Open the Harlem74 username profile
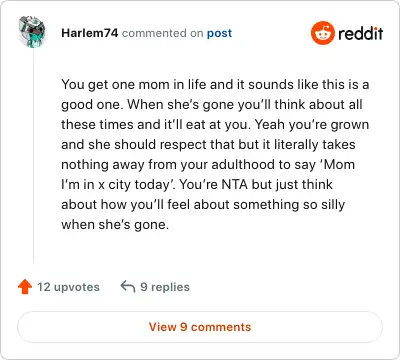This screenshot has height=360, width=400. tap(90, 33)
